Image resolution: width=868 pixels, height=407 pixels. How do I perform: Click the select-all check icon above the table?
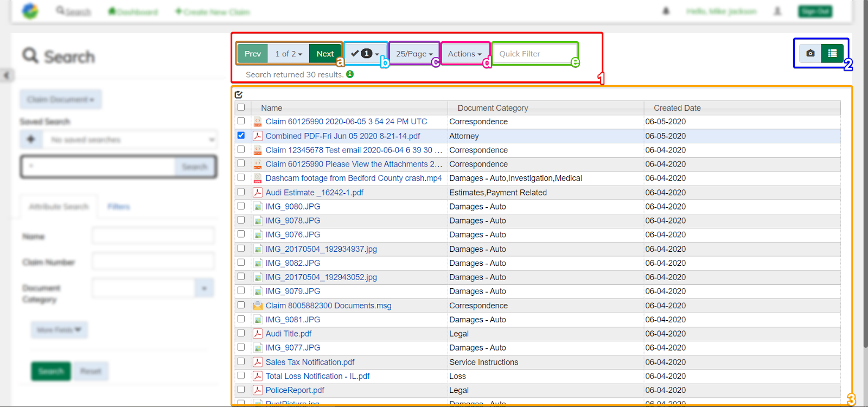point(239,94)
